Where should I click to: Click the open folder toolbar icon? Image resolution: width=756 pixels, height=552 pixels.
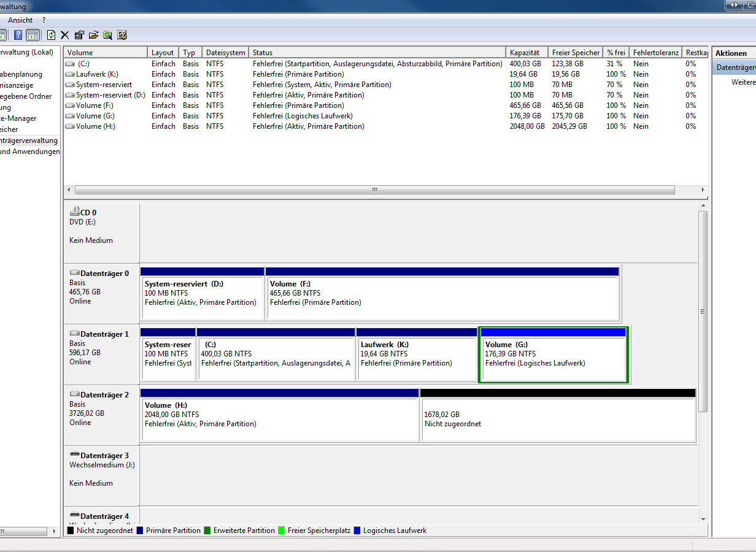pyautogui.click(x=93, y=35)
